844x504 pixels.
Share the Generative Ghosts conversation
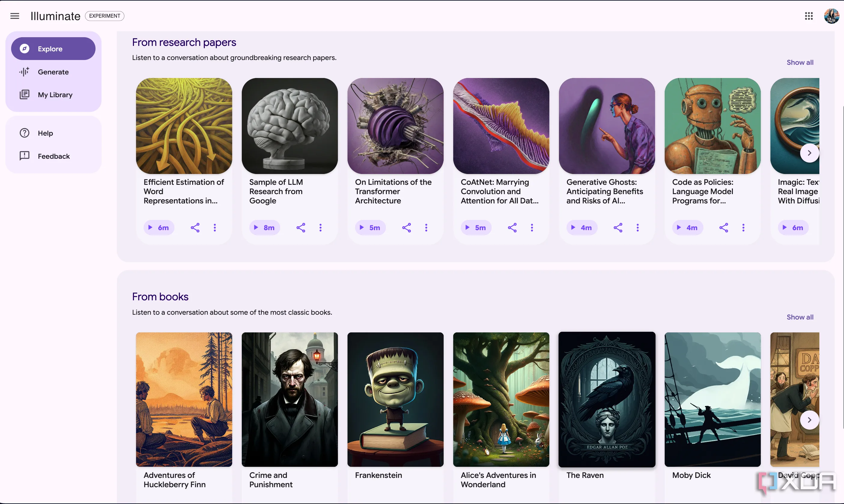click(x=618, y=227)
